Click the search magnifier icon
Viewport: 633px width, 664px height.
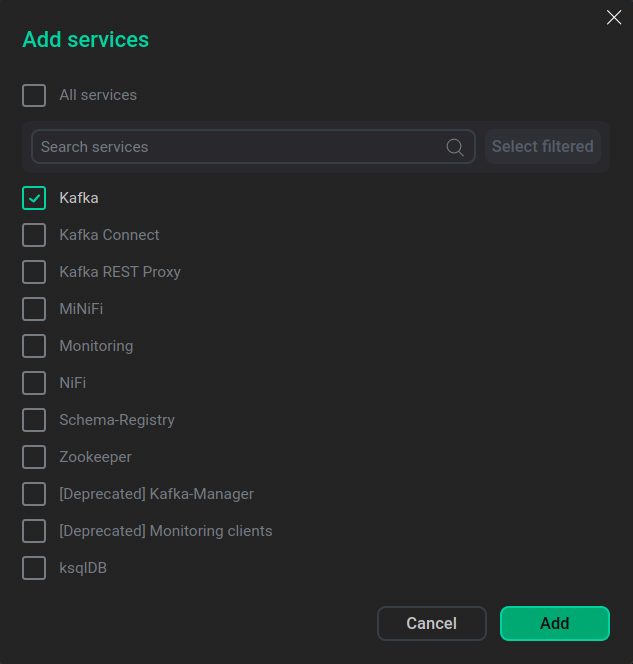coord(455,147)
